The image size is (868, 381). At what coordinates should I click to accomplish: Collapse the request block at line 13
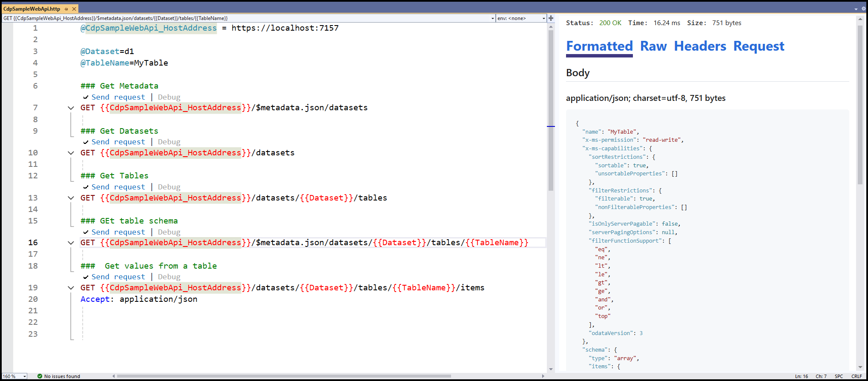pyautogui.click(x=71, y=198)
